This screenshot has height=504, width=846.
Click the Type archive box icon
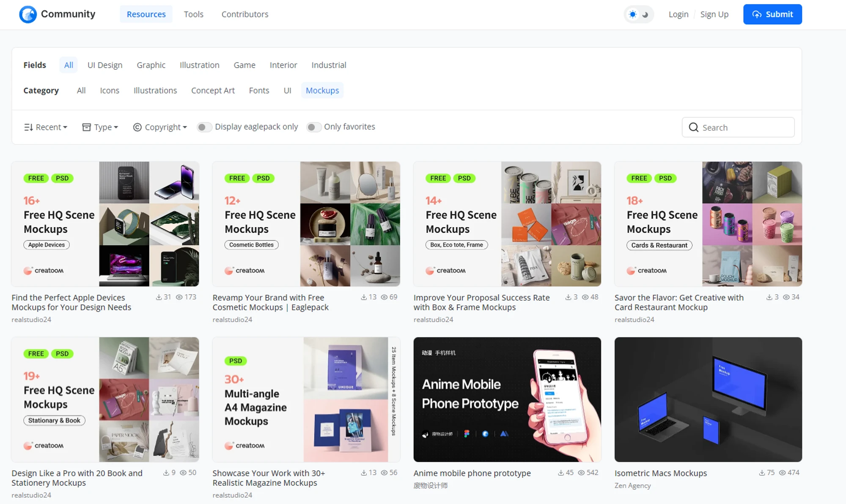click(86, 127)
